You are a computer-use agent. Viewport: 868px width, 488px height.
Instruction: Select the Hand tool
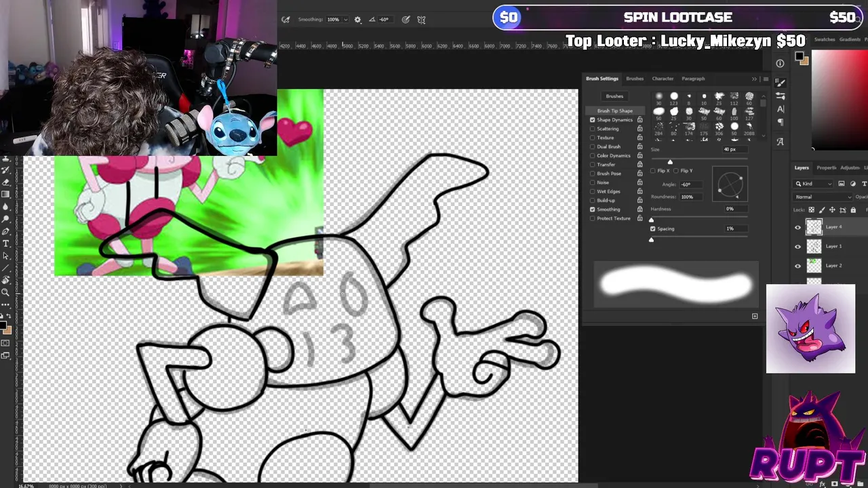(6, 280)
